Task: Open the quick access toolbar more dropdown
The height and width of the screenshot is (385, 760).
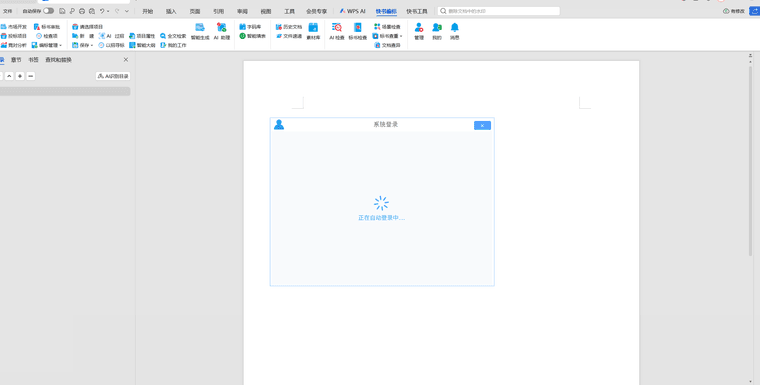Action: (127, 11)
